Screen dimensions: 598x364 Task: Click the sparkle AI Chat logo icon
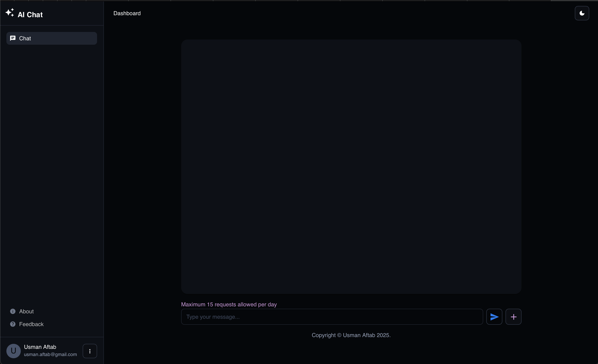coord(10,13)
